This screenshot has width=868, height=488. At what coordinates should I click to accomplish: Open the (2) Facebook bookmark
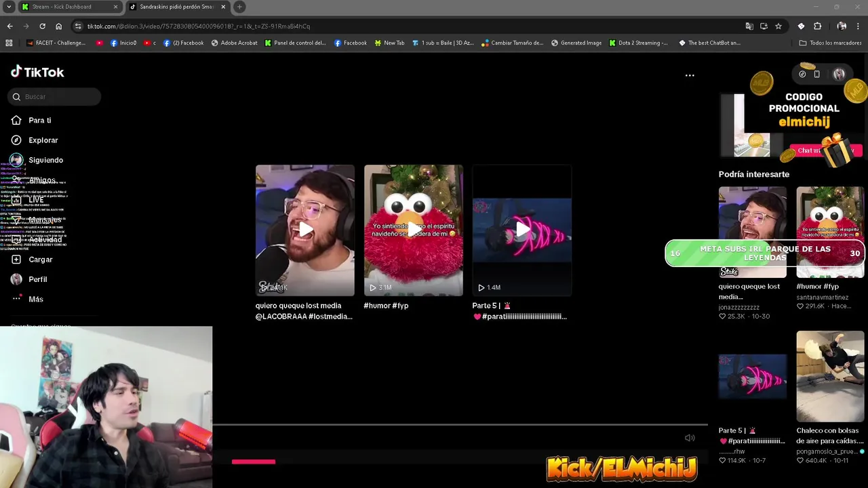[184, 43]
